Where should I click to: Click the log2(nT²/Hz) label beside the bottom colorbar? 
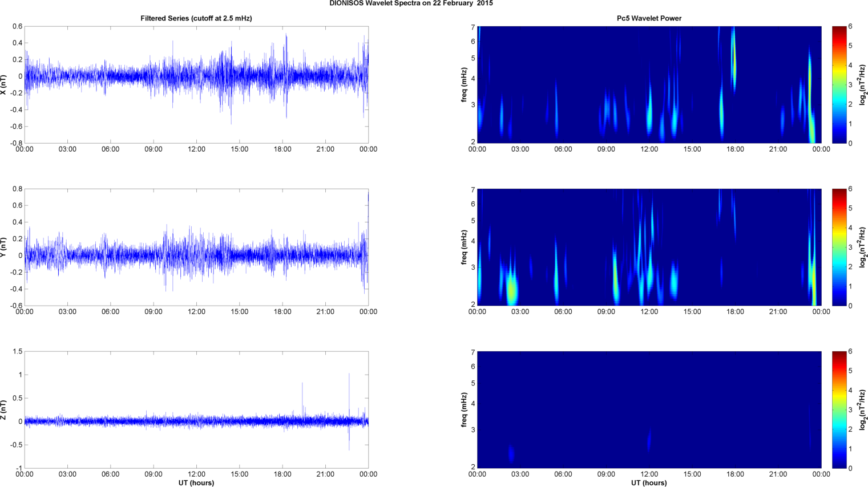863,410
